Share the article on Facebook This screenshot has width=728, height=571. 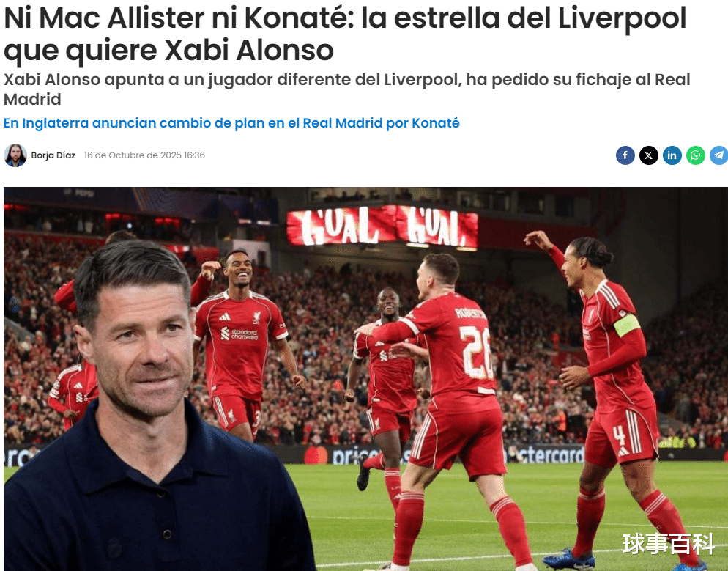click(x=625, y=155)
